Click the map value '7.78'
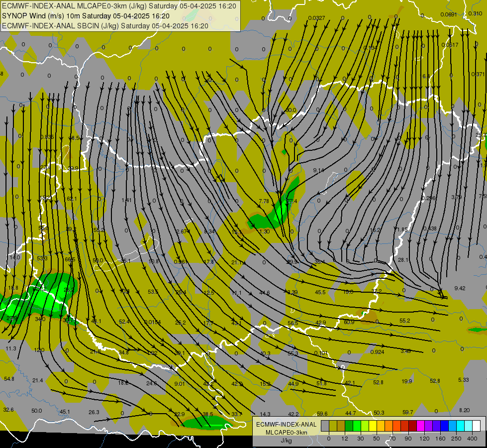Screen dimensions: 487x448 [x=264, y=201]
